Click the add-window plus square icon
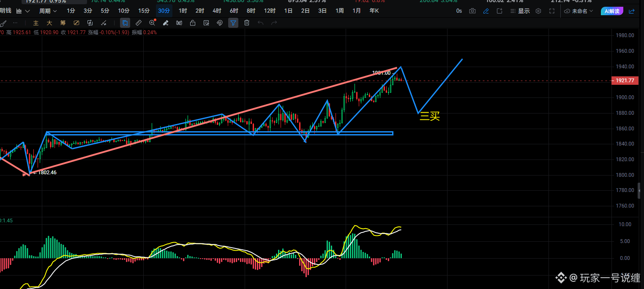 [x=499, y=11]
